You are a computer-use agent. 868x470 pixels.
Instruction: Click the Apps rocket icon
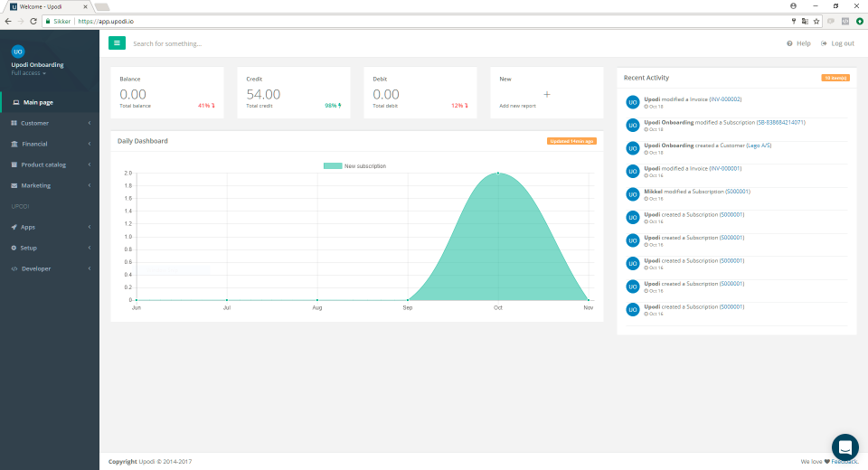click(x=14, y=227)
